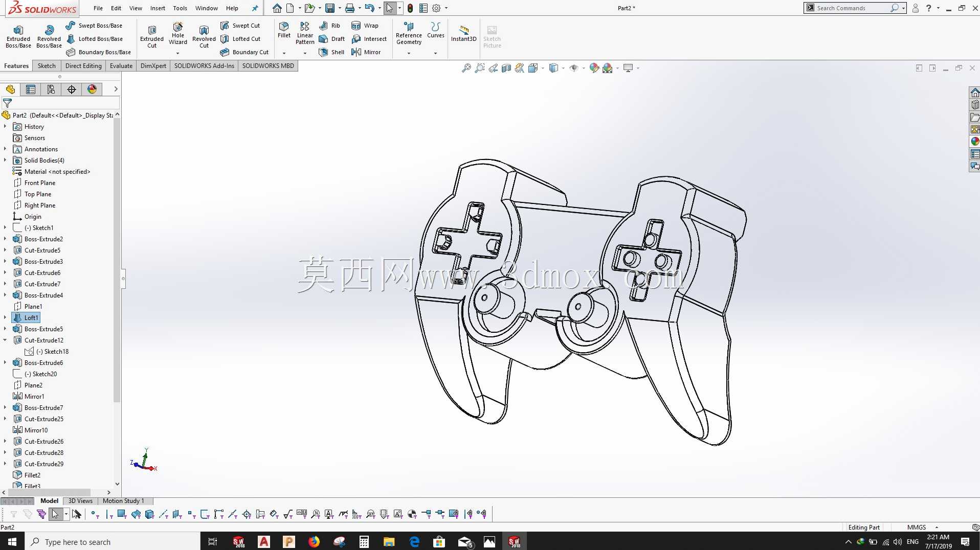Open the Appearances task pane tab
980x550 pixels.
[x=975, y=142]
